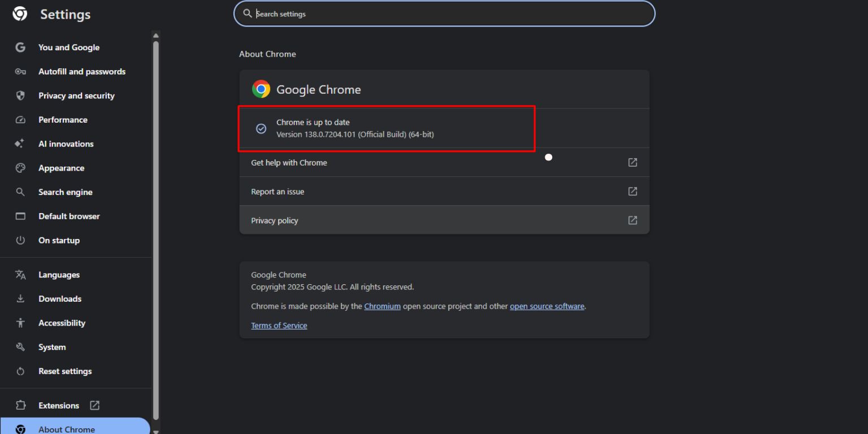868x434 pixels.
Task: Click the Settings page title
Action: click(66, 14)
